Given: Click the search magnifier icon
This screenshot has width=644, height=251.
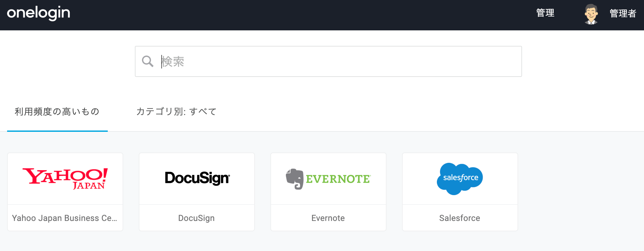Looking at the screenshot, I should [148, 61].
